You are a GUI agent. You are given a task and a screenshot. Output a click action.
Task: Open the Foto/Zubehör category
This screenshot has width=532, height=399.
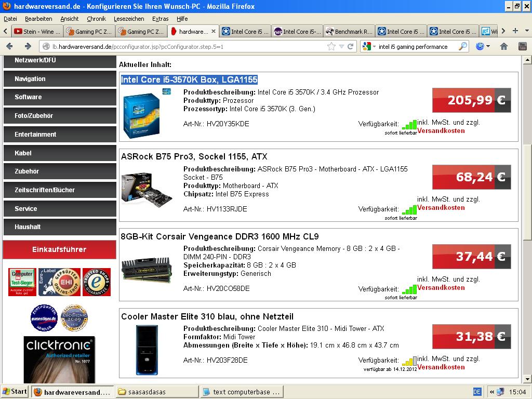tap(60, 116)
